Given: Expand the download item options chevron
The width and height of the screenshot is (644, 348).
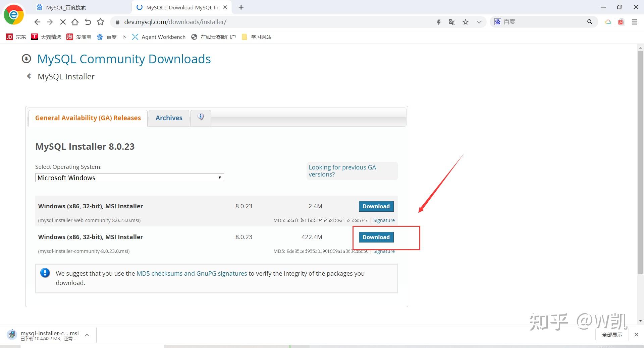Looking at the screenshot, I should tap(87, 335).
